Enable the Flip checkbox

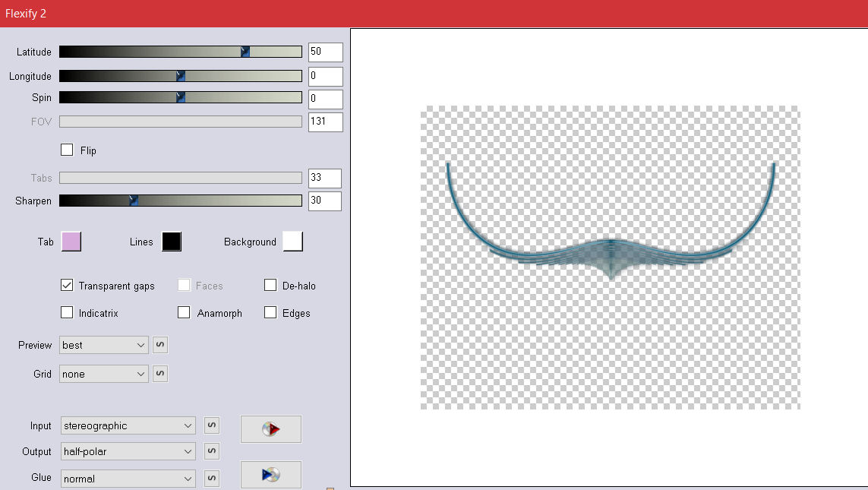(67, 150)
